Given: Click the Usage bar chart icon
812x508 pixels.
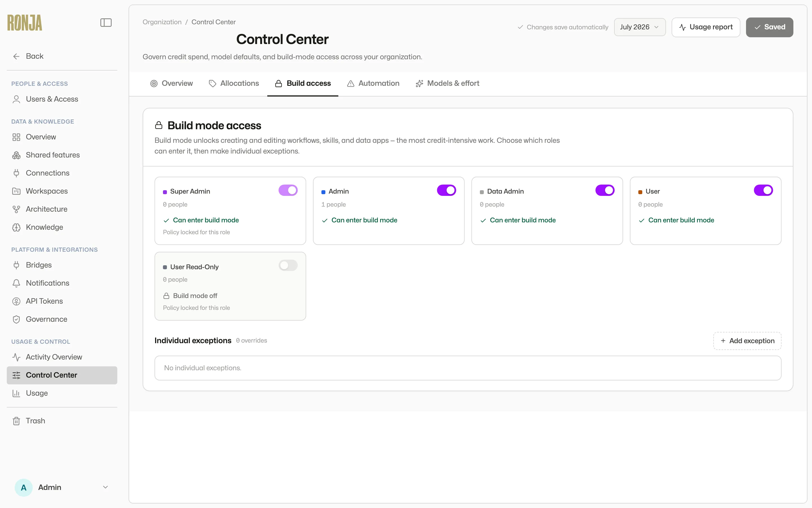Looking at the screenshot, I should [16, 393].
